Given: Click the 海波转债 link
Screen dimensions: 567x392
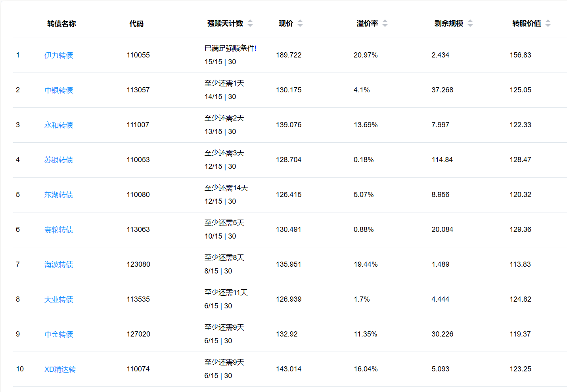Looking at the screenshot, I should 59,265.
